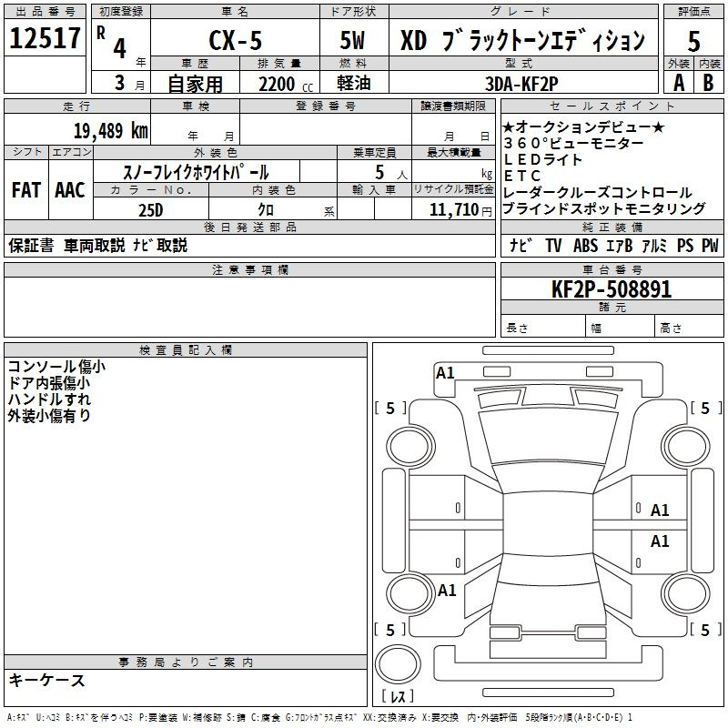The height and width of the screenshot is (728, 728).
Task: Click chassis number KF2P-508891
Action: click(x=612, y=289)
